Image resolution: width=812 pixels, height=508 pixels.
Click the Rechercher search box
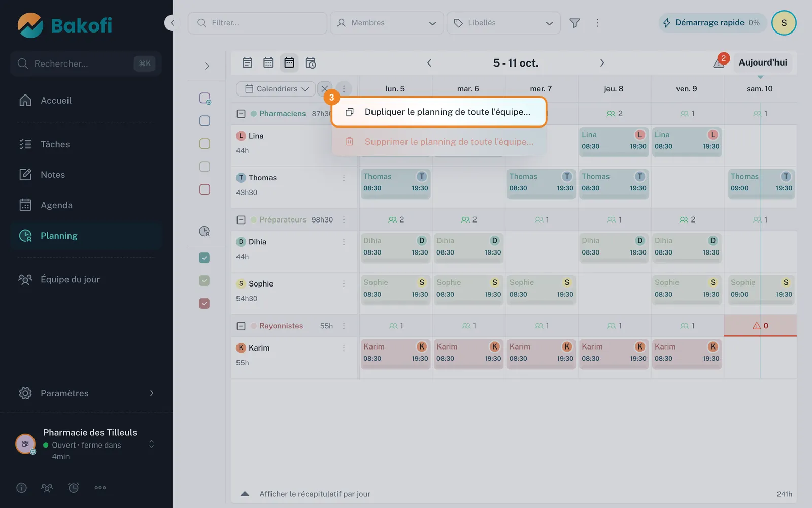pyautogui.click(x=86, y=63)
